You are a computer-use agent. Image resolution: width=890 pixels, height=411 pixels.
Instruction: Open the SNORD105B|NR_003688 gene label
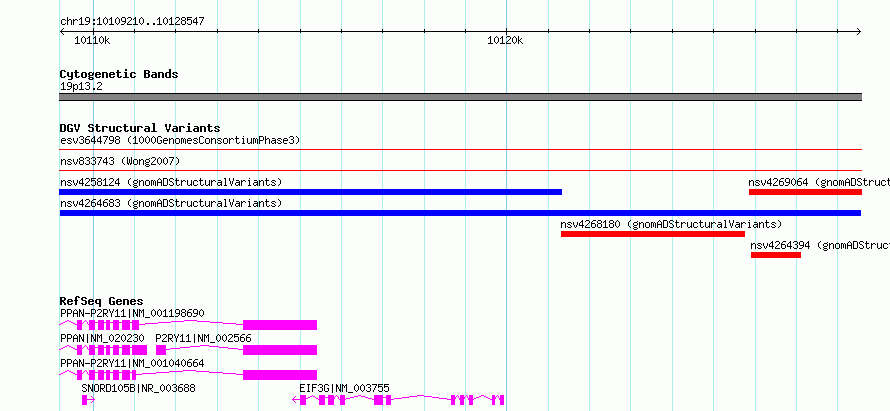click(x=138, y=388)
